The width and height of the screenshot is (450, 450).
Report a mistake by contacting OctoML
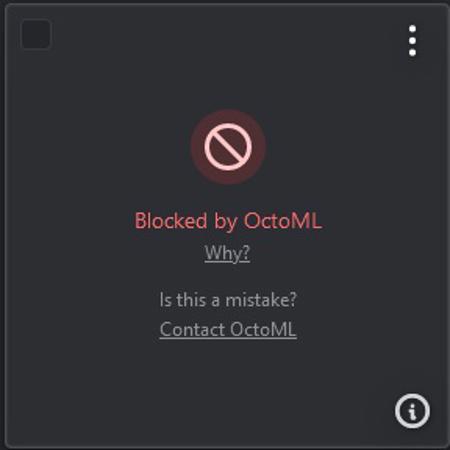click(228, 329)
